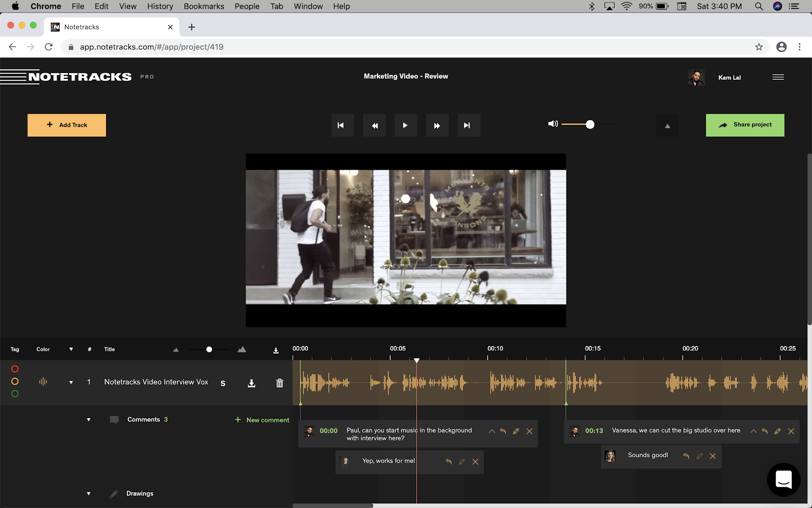Click the Drawings pencil icon
812x508 pixels.
coord(114,494)
